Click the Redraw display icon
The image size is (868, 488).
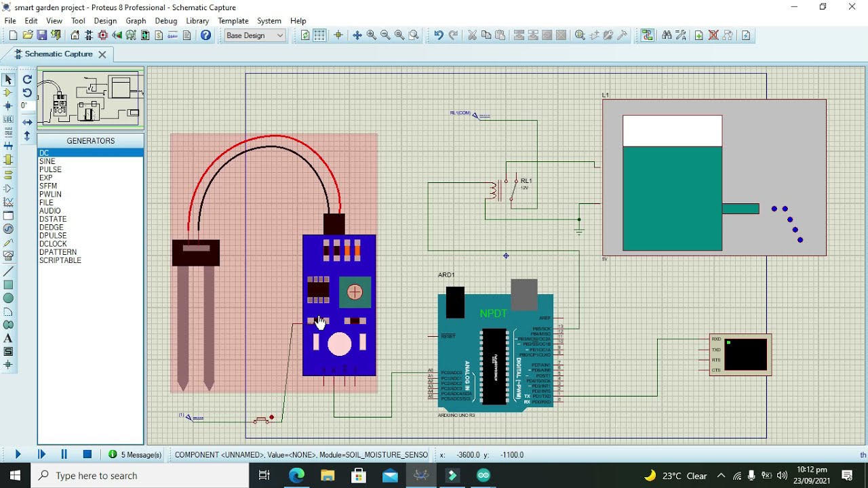click(305, 35)
